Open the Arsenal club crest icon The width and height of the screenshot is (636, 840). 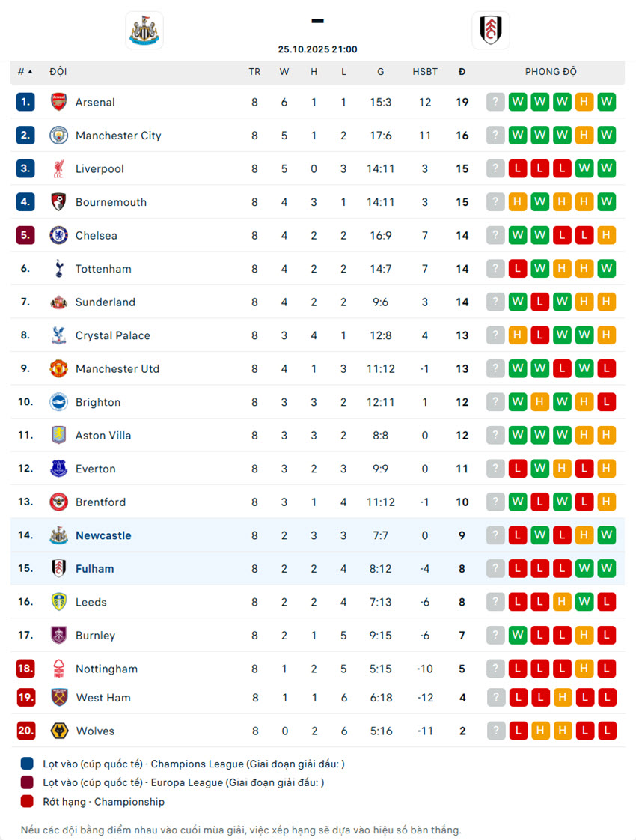(58, 103)
